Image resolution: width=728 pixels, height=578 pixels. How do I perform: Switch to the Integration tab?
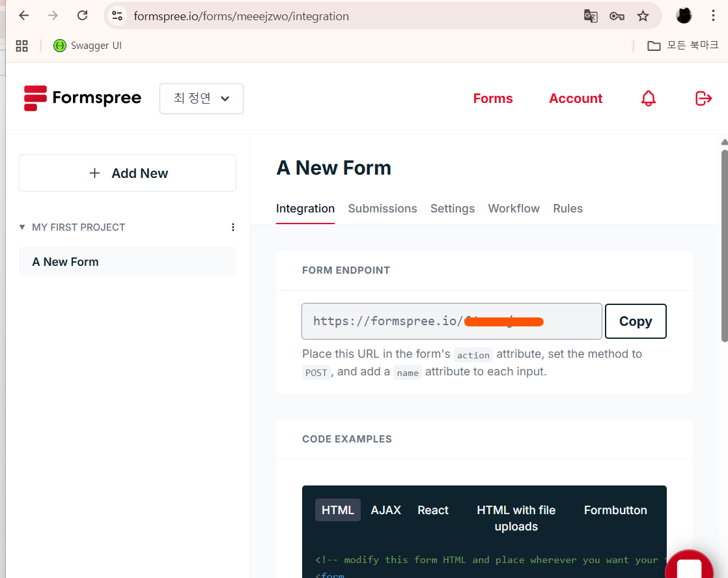click(305, 209)
